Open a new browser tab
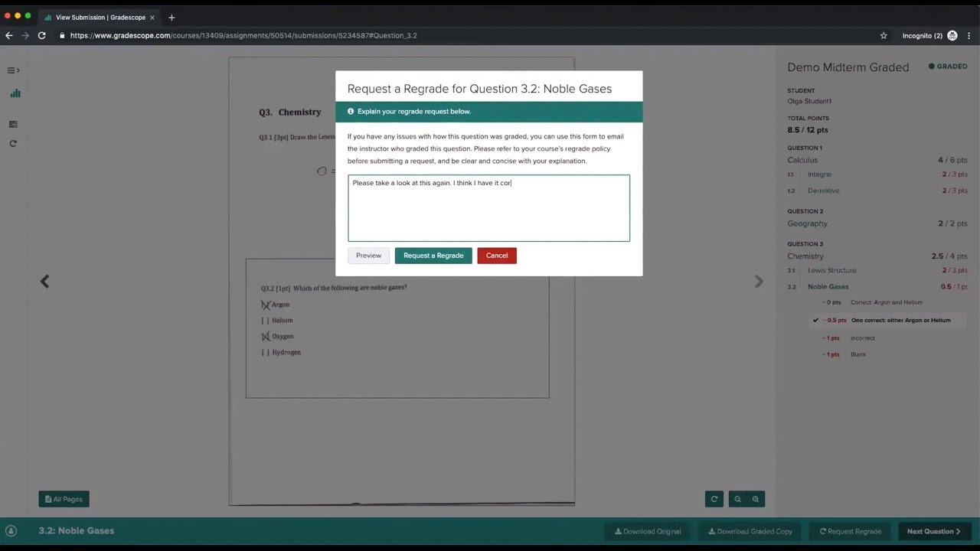 click(171, 17)
